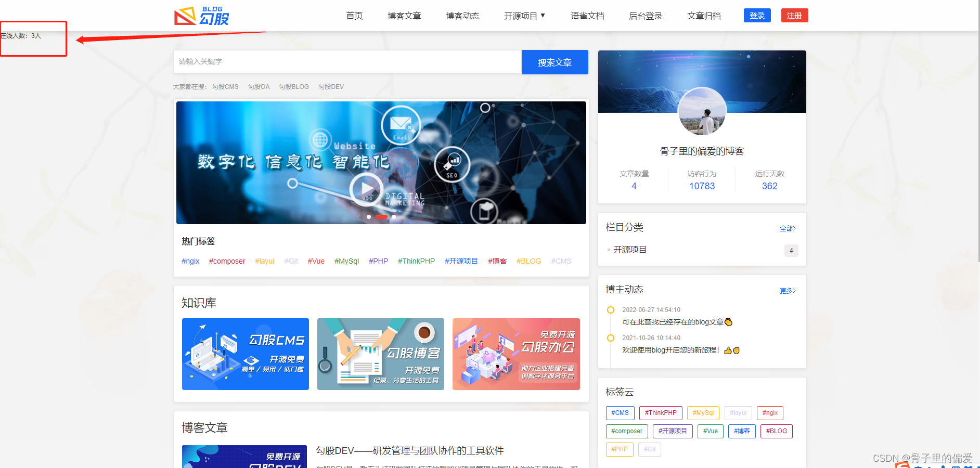Viewport: 980px width, 468px height.
Task: Click the 2022-06-27 timeline marker circle
Action: click(611, 310)
